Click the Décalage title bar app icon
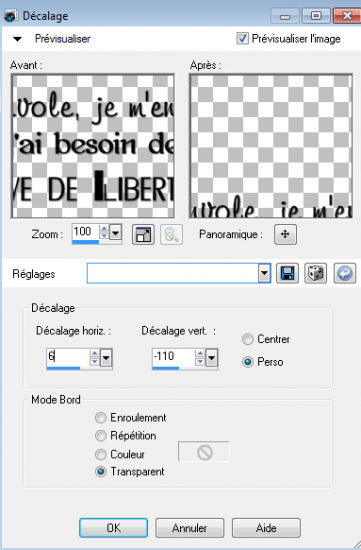The image size is (361, 550). click(x=11, y=15)
